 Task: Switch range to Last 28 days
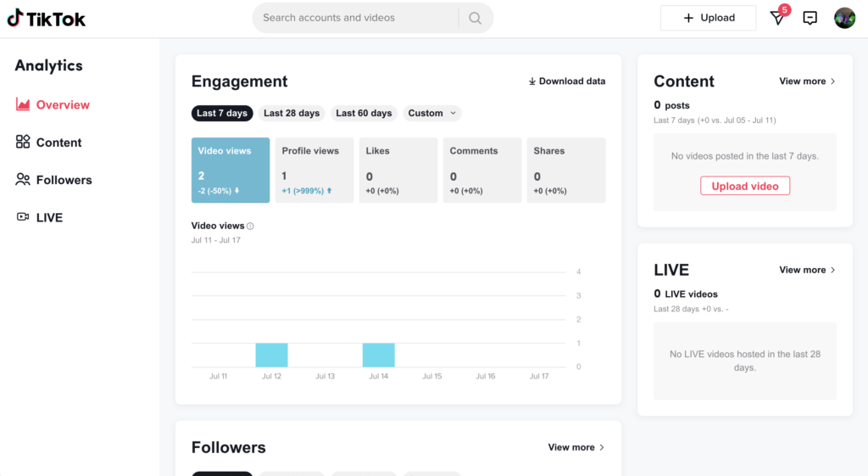[292, 113]
